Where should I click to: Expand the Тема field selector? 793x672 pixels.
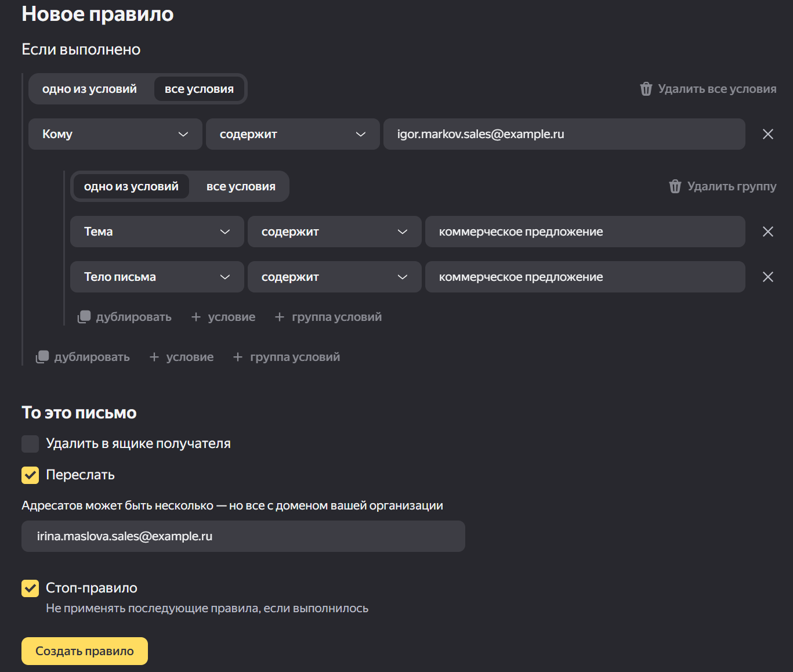click(x=157, y=232)
